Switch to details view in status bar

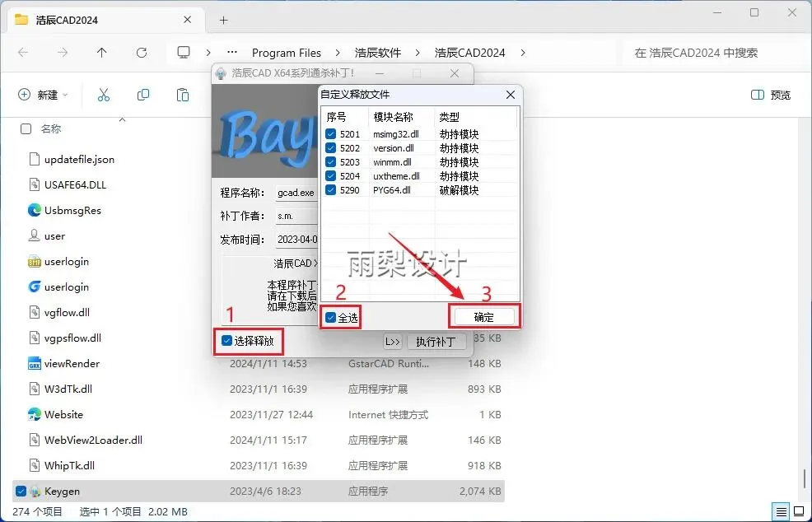click(x=781, y=510)
